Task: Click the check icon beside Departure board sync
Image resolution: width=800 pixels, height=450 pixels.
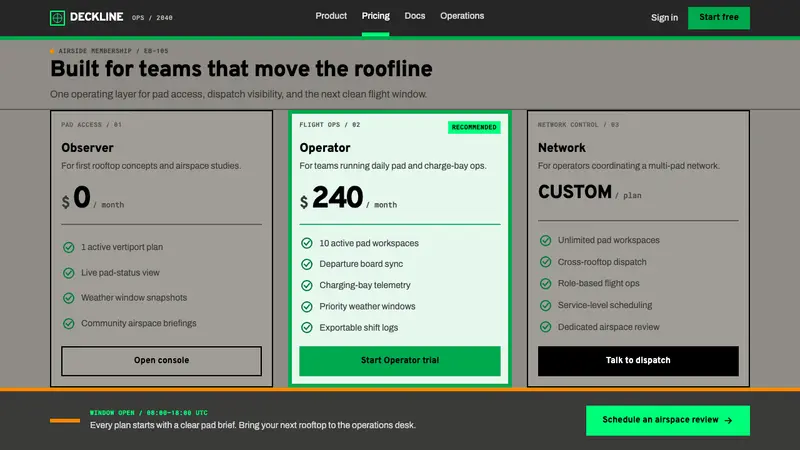Action: tap(307, 264)
